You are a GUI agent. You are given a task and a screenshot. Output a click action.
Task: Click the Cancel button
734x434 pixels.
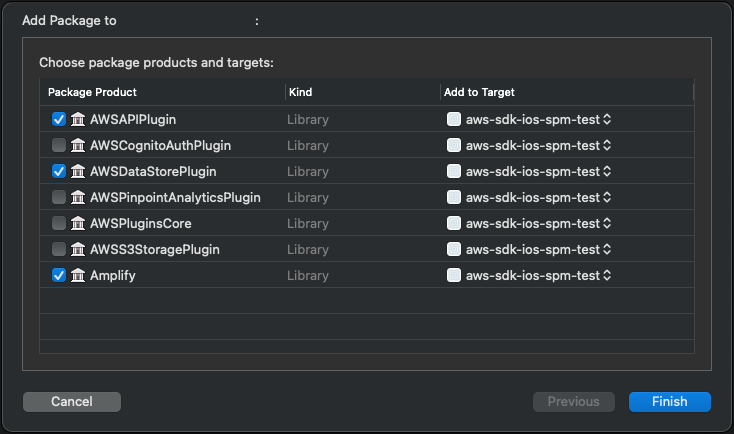pos(72,402)
